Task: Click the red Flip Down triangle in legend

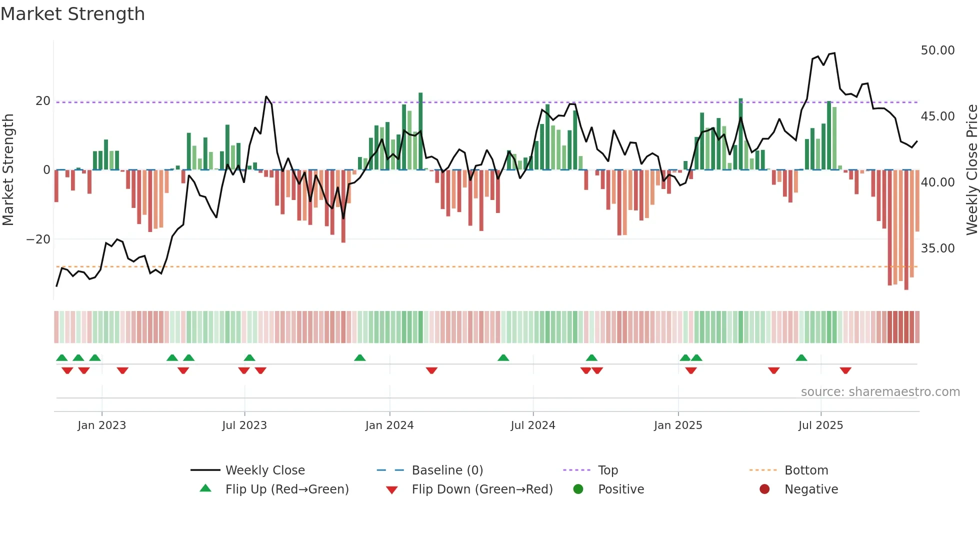Action: (392, 490)
